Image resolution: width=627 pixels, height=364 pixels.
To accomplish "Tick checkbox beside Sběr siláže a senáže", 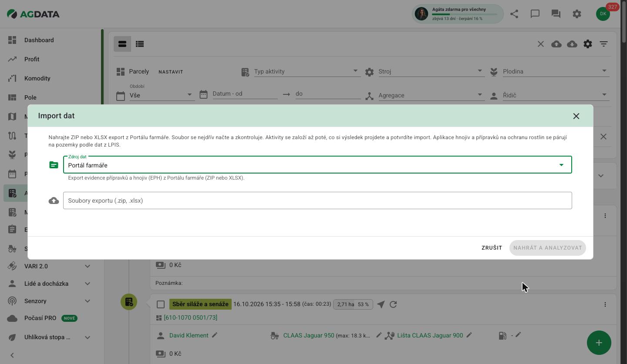I will coord(161,304).
